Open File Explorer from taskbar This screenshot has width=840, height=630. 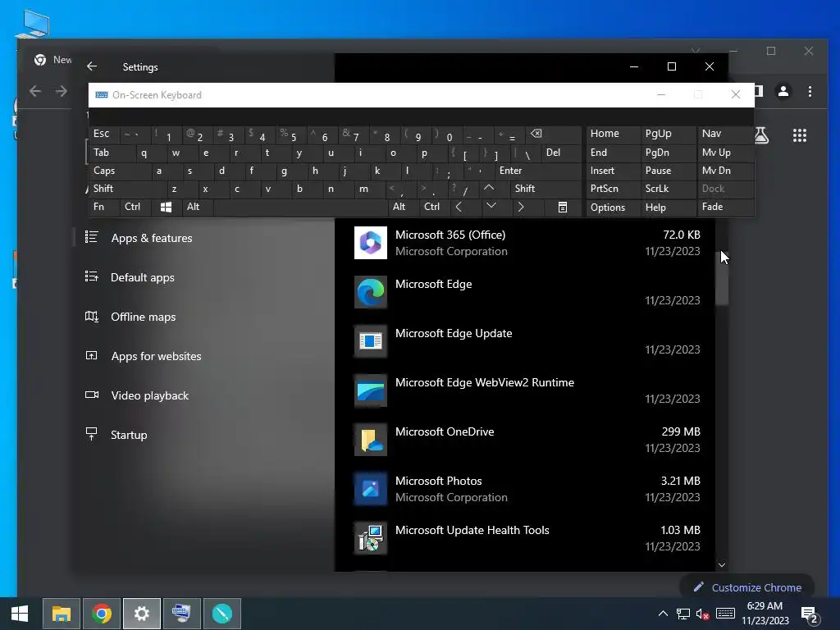61,614
